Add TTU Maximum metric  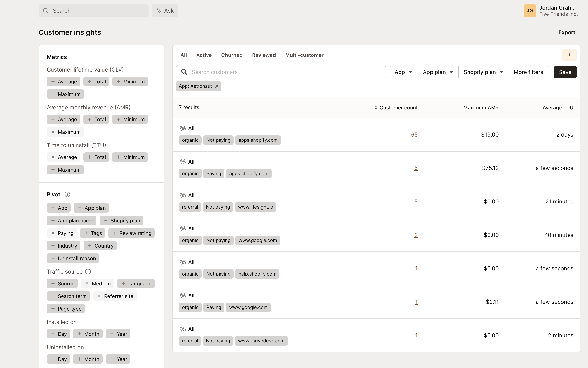pos(65,170)
